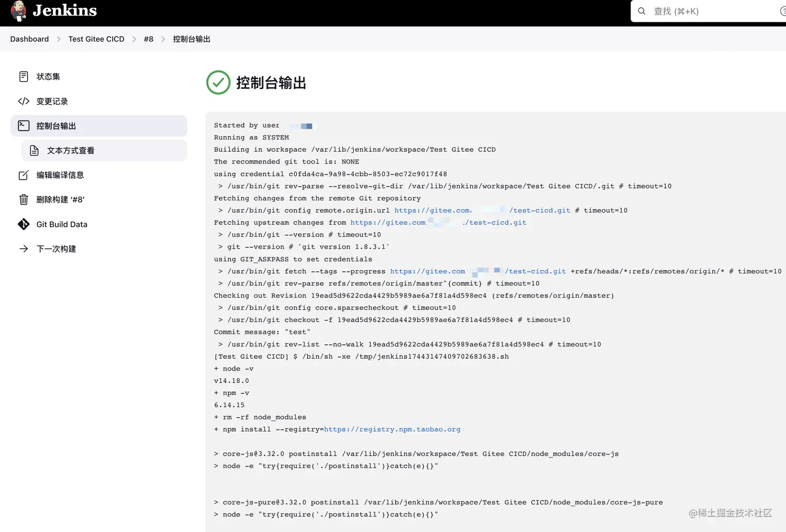
Task: Click the 控制台输出 breadcrumb
Action: click(x=191, y=39)
